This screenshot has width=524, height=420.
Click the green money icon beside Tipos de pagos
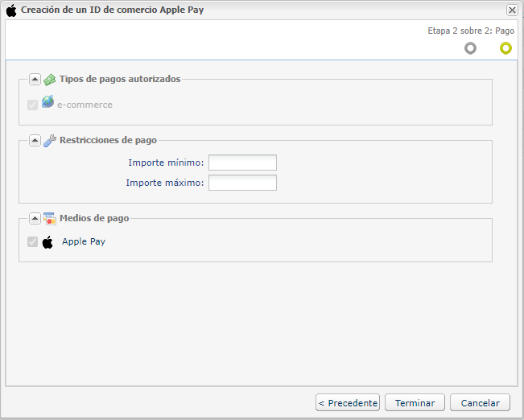click(x=50, y=80)
